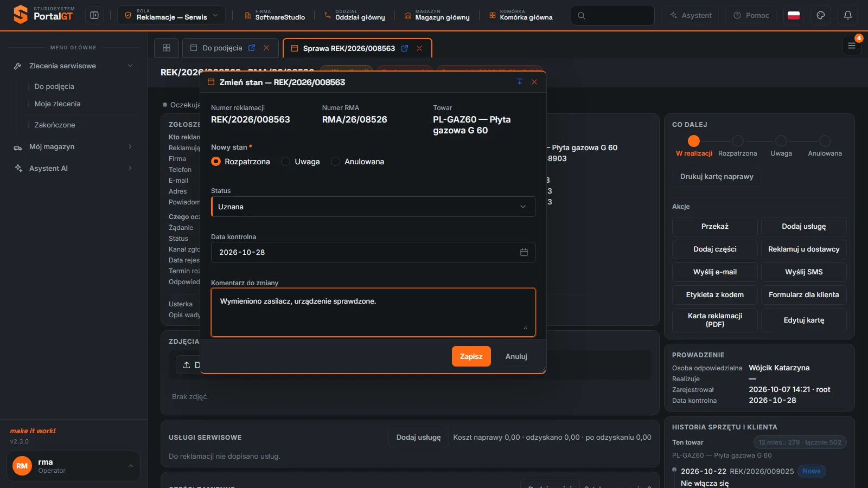Select the Uwaga radio option
Viewport: 868px width, 488px height.
[285, 162]
